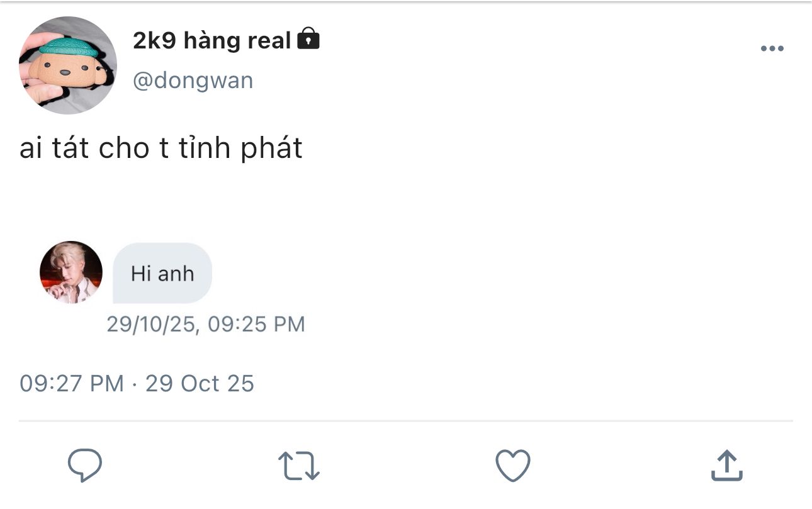
Task: Open the three-dot more options menu
Action: (x=772, y=48)
